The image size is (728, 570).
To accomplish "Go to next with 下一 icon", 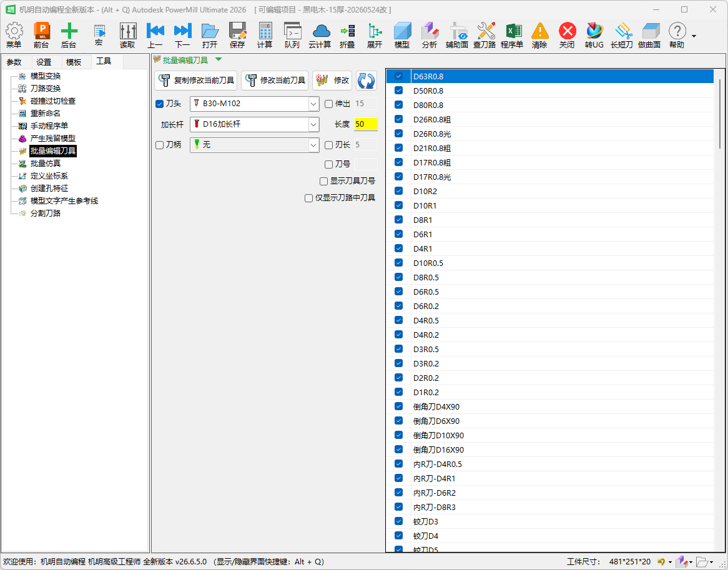I will 182,31.
